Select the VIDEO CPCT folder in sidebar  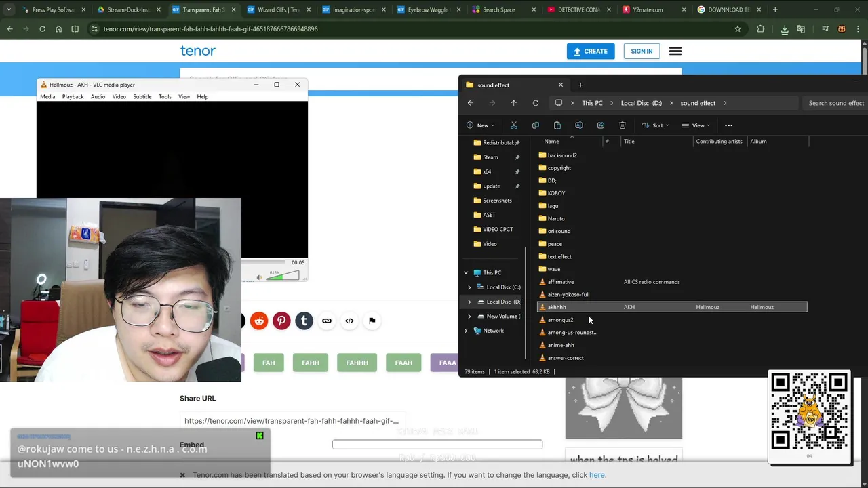(498, 230)
